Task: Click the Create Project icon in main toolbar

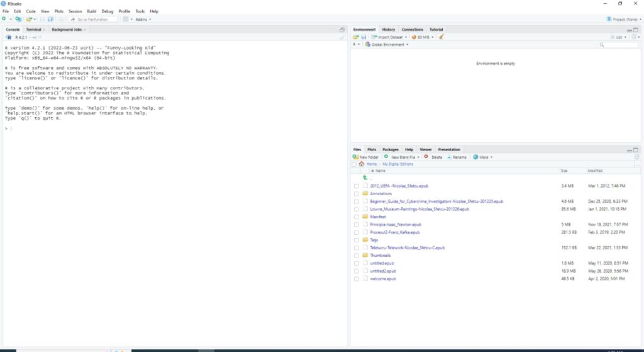Action: [x=18, y=19]
